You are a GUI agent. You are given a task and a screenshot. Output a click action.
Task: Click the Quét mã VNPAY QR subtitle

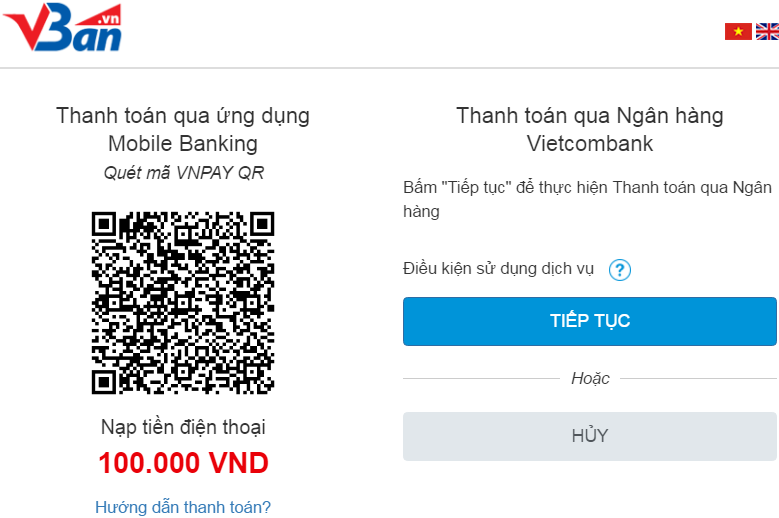pos(183,172)
